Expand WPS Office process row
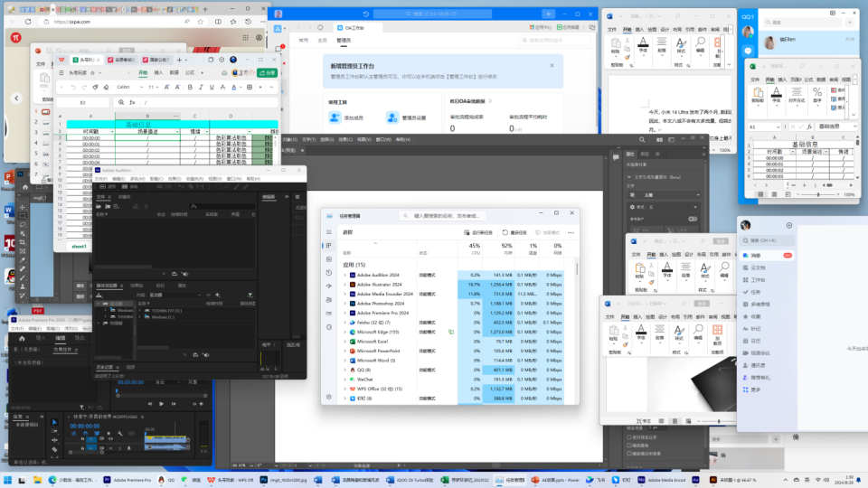The width and height of the screenshot is (868, 488). (x=344, y=389)
